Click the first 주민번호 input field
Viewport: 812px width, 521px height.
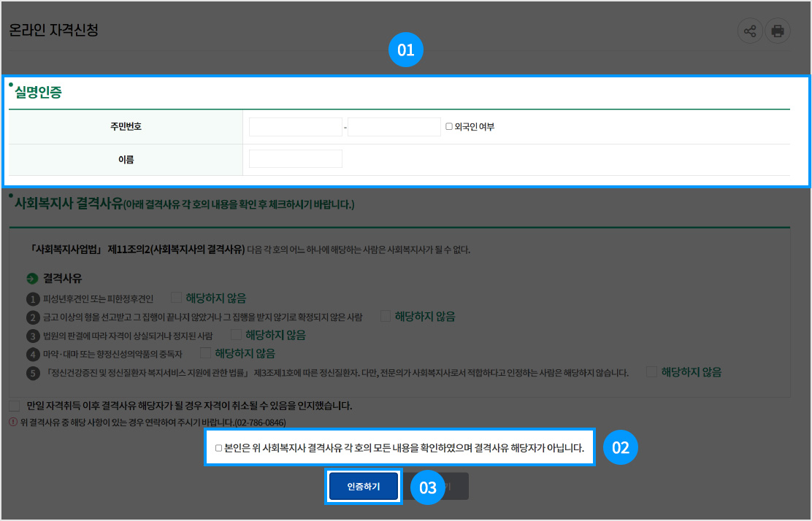[x=295, y=127]
